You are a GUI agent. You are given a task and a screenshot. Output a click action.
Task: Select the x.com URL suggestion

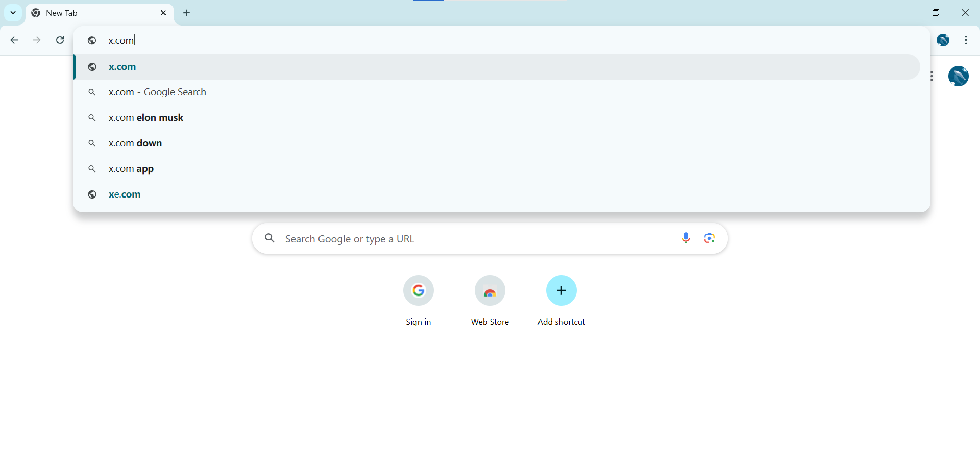pos(122,67)
